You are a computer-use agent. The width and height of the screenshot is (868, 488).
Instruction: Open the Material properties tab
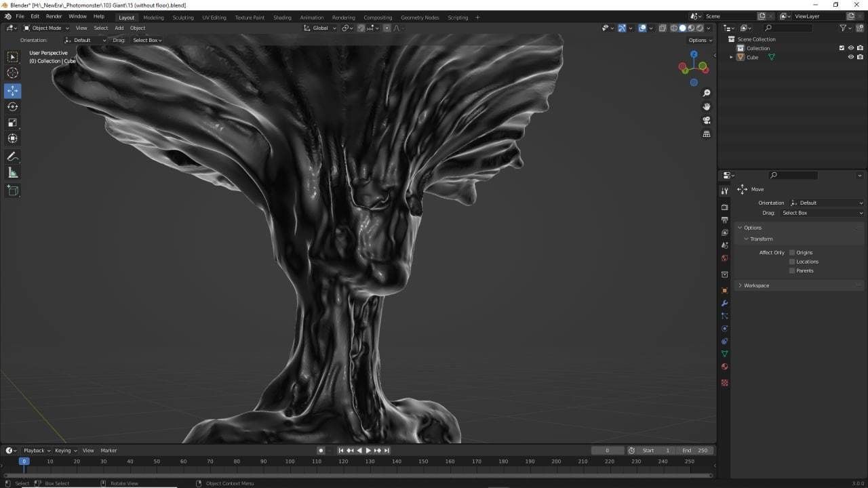(724, 367)
